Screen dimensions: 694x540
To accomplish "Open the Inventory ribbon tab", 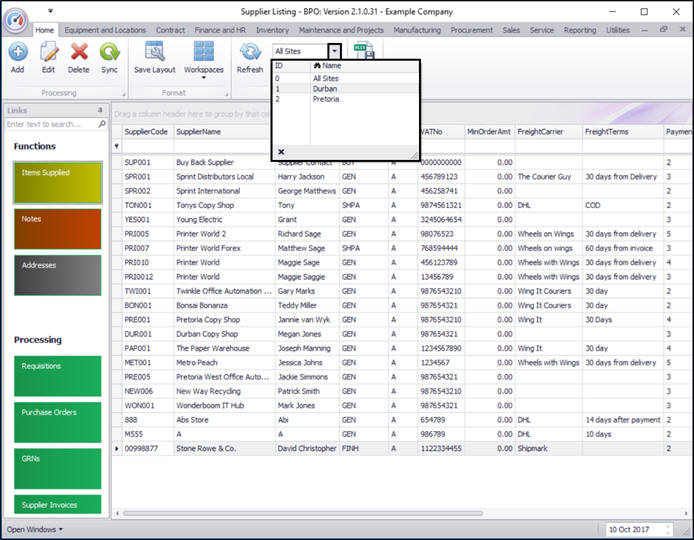I will click(272, 30).
